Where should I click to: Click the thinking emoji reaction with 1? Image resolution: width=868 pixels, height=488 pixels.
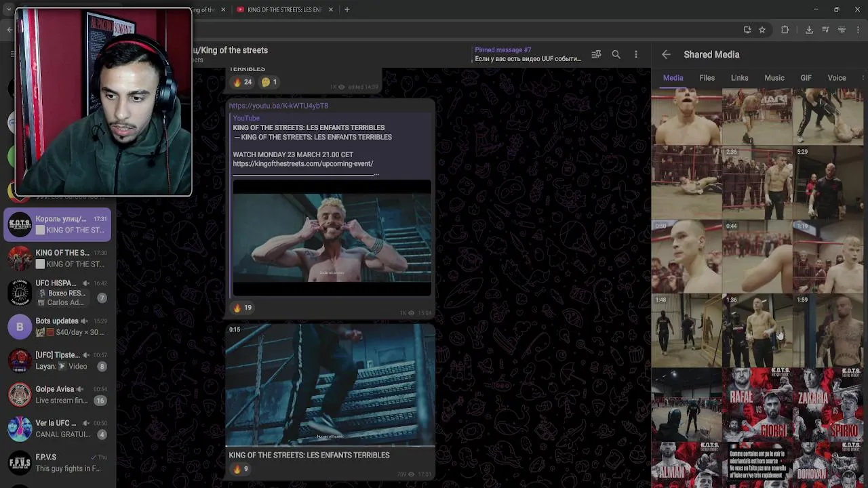269,82
